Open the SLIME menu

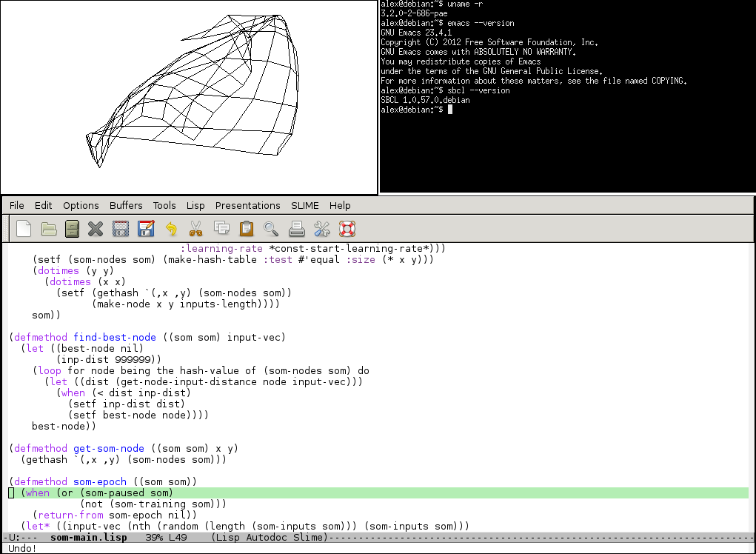pos(305,205)
